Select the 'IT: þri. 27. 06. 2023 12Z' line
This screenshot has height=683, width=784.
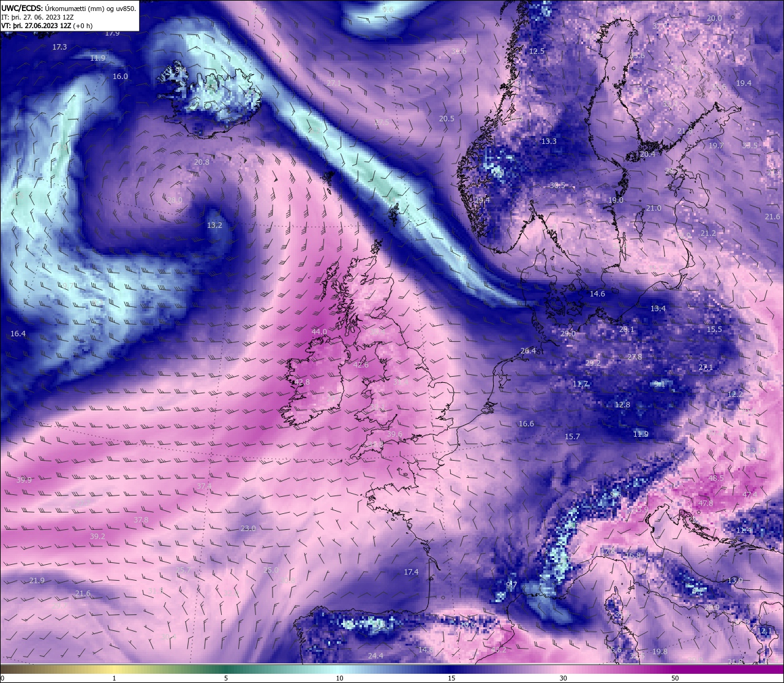tap(37, 17)
